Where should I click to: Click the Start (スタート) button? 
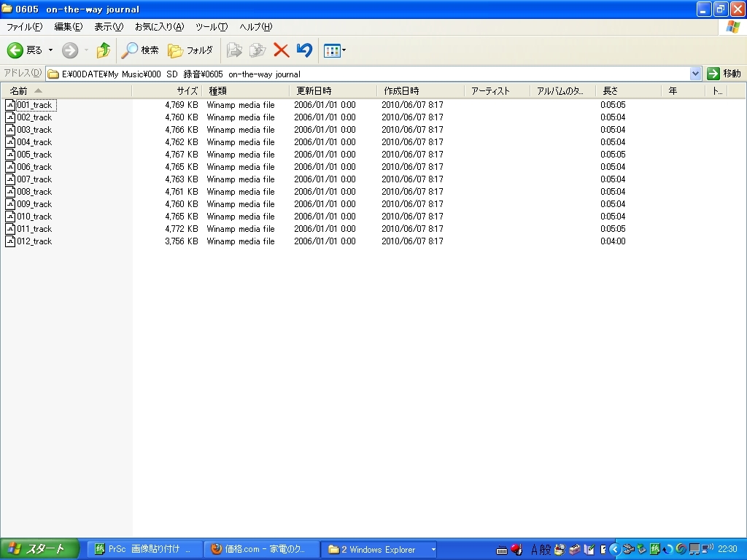click(x=39, y=549)
